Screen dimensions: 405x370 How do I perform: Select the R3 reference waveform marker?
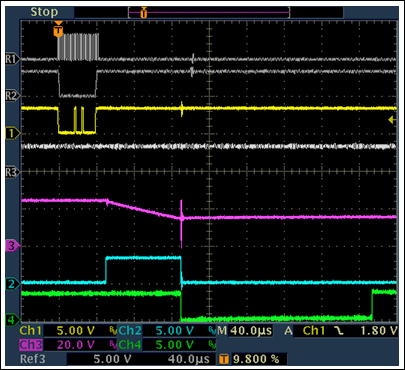pos(12,172)
